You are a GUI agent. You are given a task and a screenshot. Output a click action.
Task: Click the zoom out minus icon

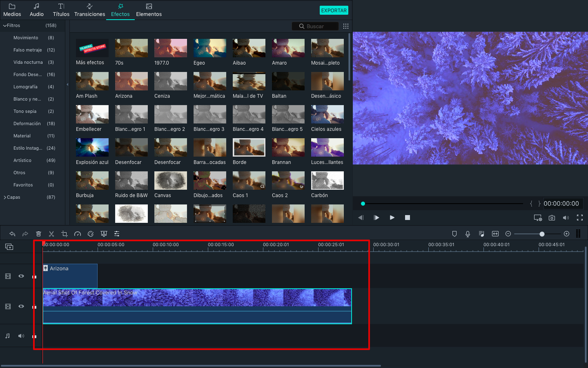[508, 234]
